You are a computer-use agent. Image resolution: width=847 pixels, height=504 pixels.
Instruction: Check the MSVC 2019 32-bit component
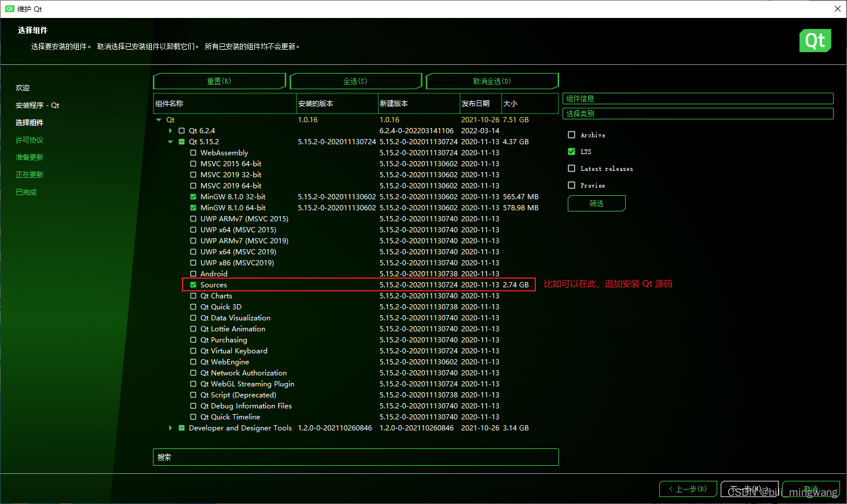tap(194, 175)
